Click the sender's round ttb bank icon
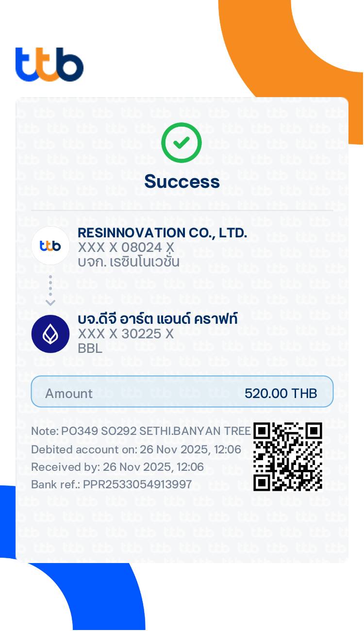364x631 pixels. coord(50,246)
